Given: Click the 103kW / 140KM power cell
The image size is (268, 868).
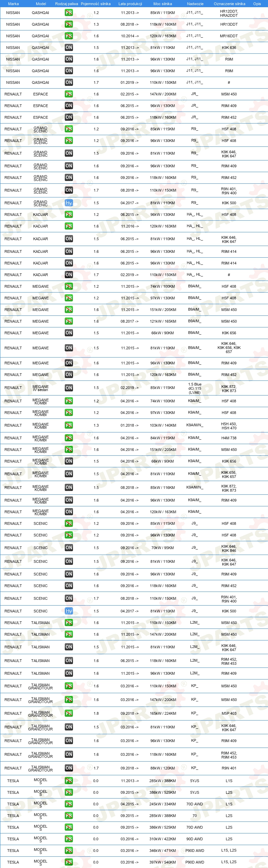Looking at the screenshot, I should click(163, 425).
